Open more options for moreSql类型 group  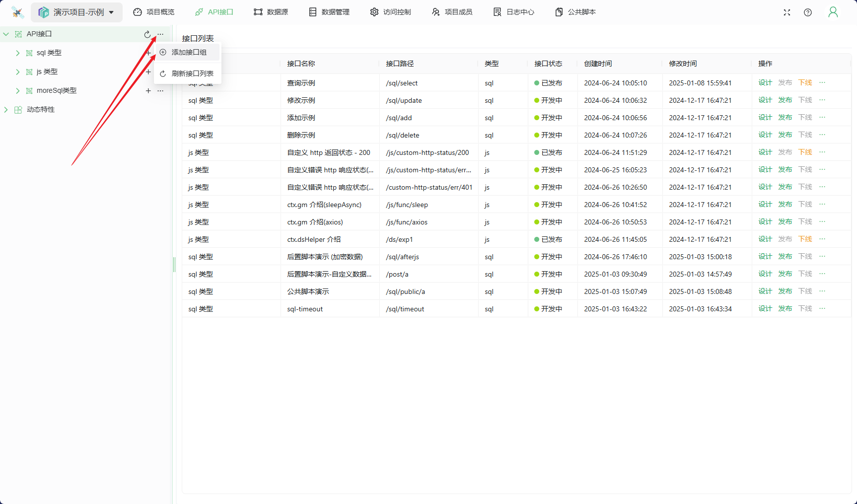(160, 91)
